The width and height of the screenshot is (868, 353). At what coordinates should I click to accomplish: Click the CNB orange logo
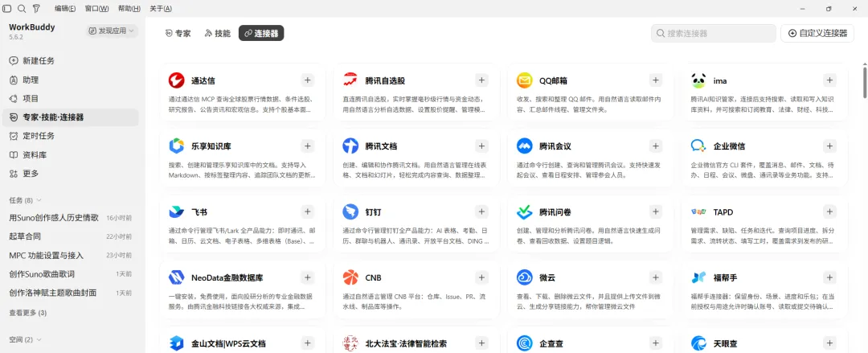point(350,277)
